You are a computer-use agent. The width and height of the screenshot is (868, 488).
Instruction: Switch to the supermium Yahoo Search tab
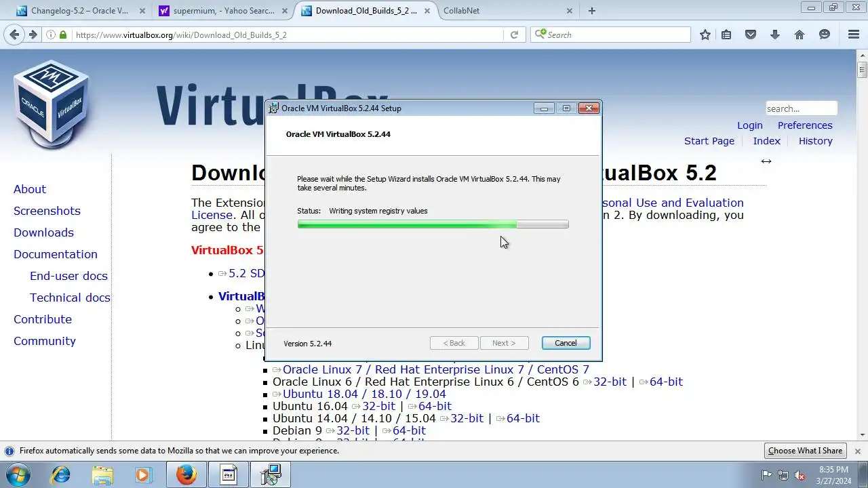click(223, 11)
